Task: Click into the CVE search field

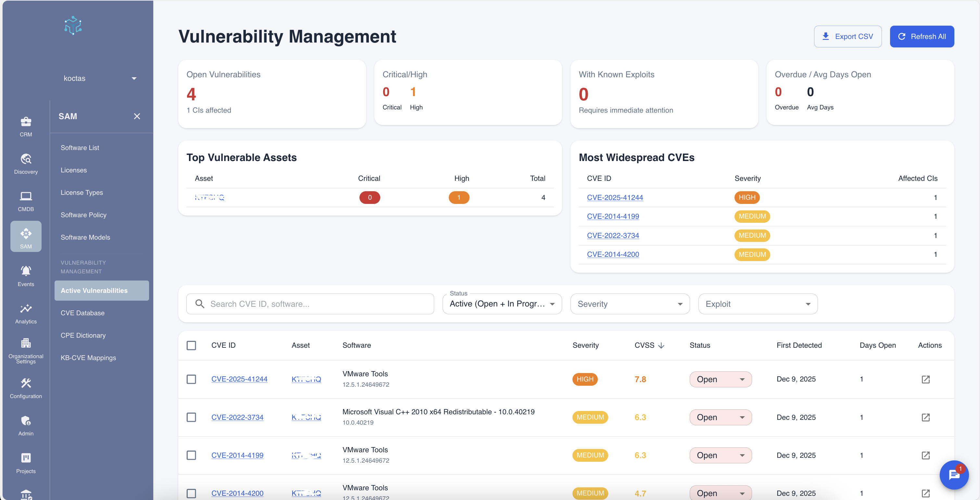Action: coord(310,304)
